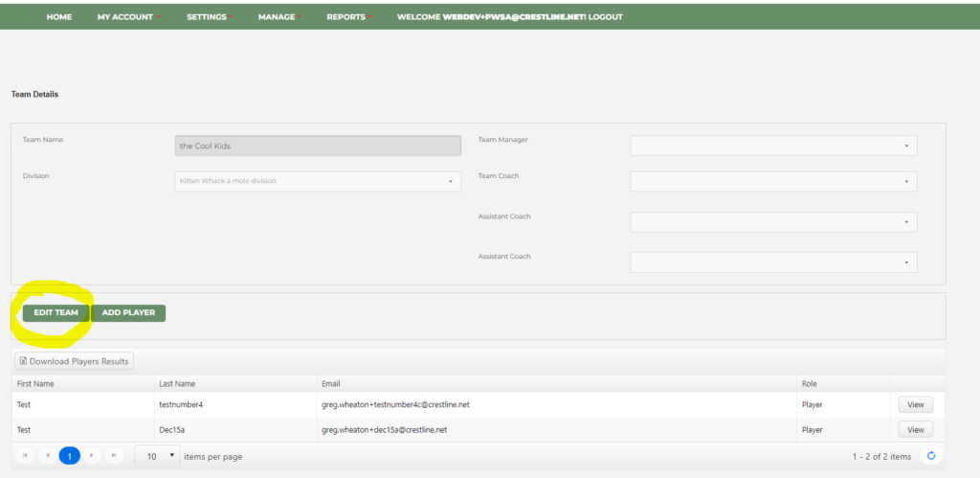The image size is (980, 478).
Task: Open the Manage menu
Action: (x=279, y=17)
